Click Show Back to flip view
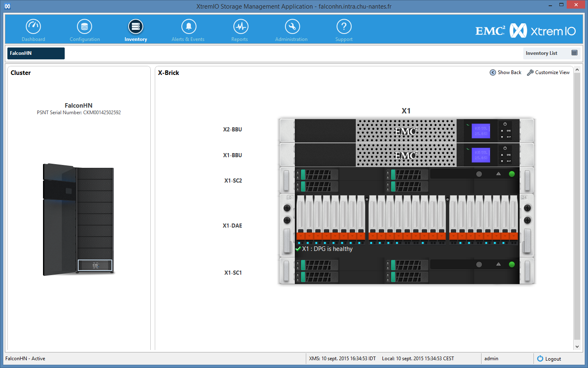 506,72
